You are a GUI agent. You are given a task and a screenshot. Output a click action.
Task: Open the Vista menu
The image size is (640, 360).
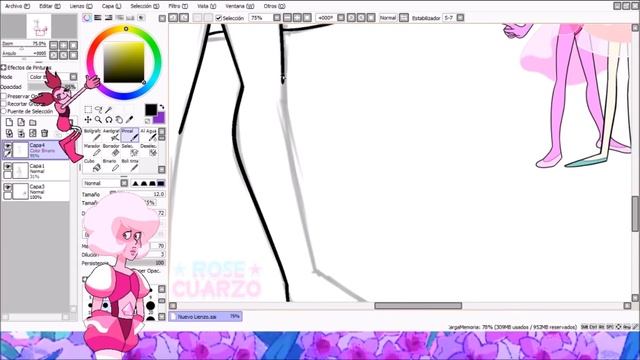coord(207,6)
